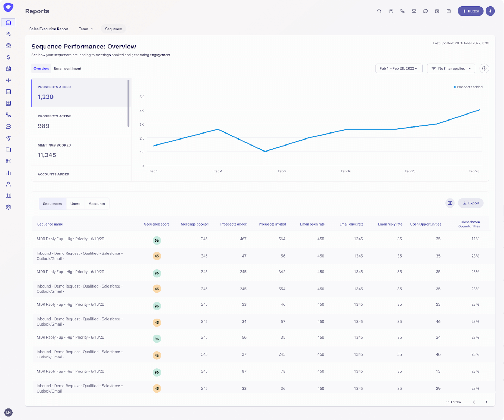Toggle the Prospects added chart legend
Image resolution: width=504 pixels, height=420 pixels.
point(468,87)
